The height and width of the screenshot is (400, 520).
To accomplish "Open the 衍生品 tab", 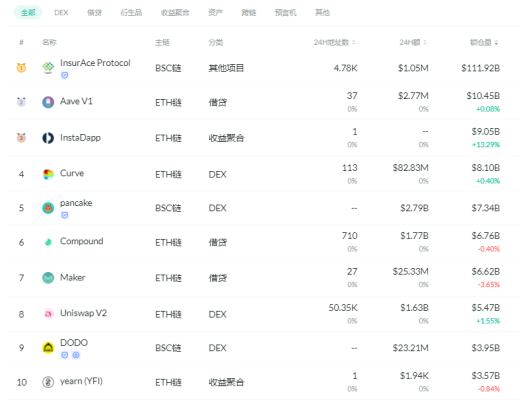I will [131, 12].
